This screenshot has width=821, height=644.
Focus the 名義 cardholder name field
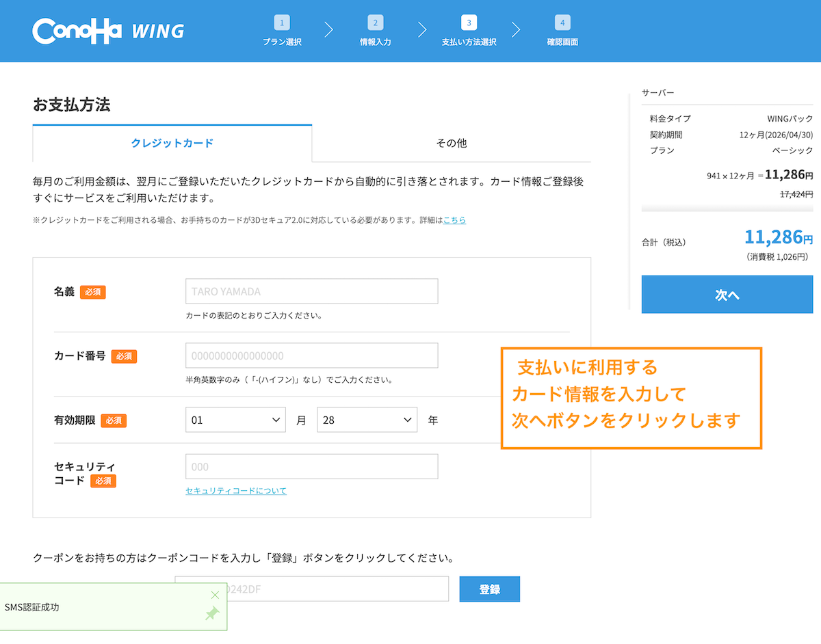(311, 291)
